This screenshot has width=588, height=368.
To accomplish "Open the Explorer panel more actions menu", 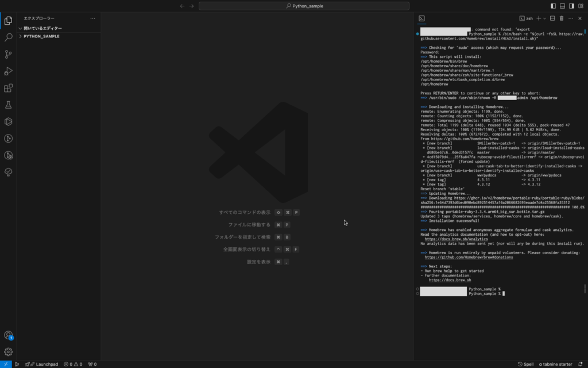I will click(x=92, y=18).
